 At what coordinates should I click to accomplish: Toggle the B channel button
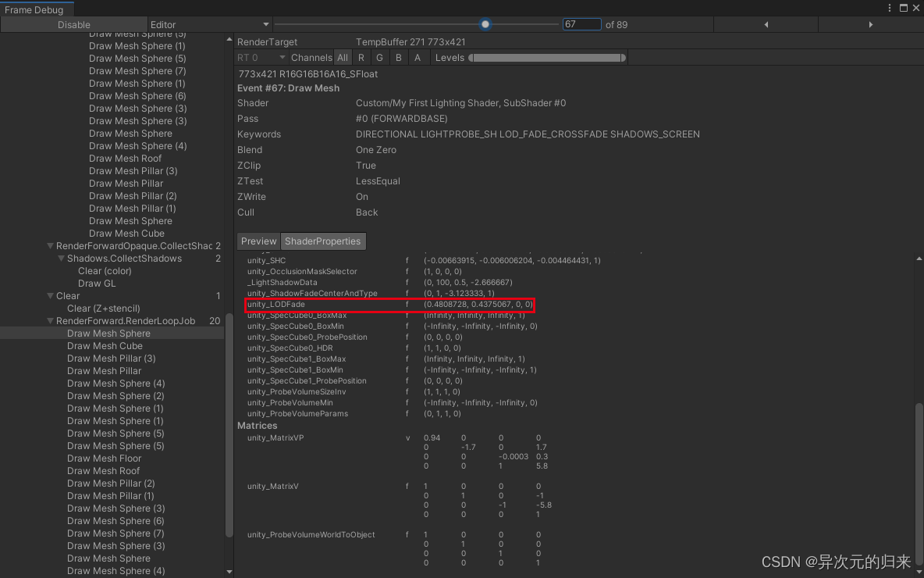coord(398,57)
